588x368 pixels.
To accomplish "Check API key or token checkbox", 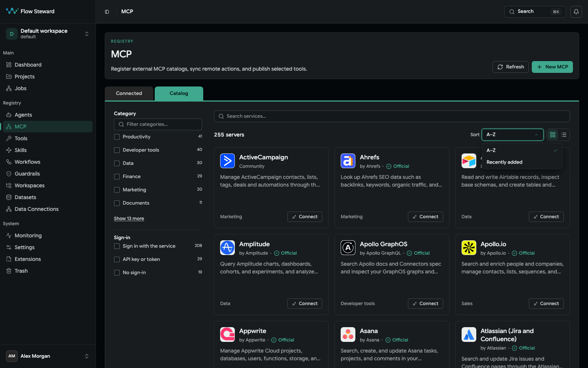I will point(117,259).
